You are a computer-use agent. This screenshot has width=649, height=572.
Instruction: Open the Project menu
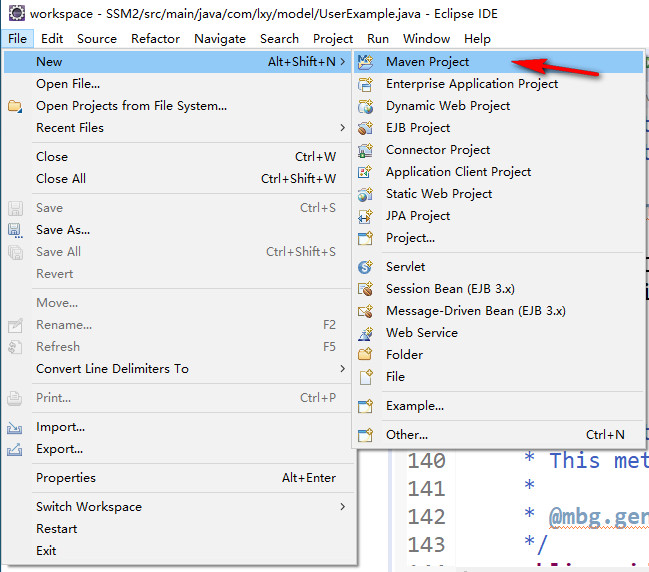[333, 39]
